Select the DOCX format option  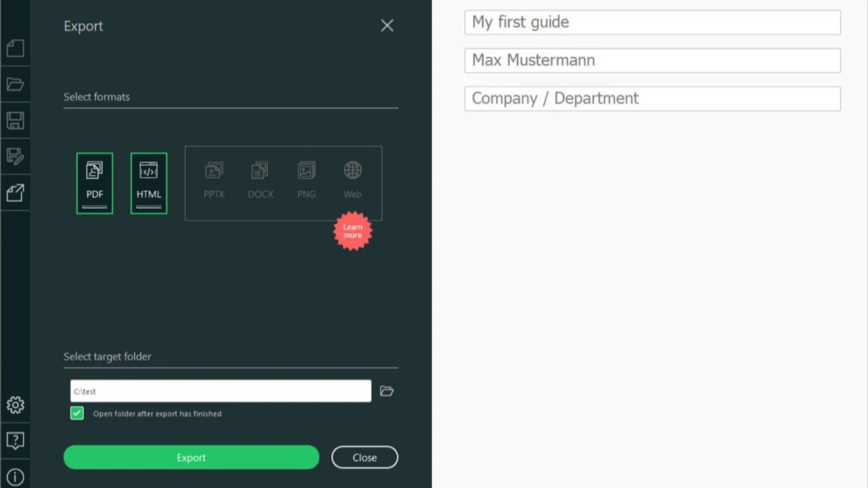tap(260, 180)
